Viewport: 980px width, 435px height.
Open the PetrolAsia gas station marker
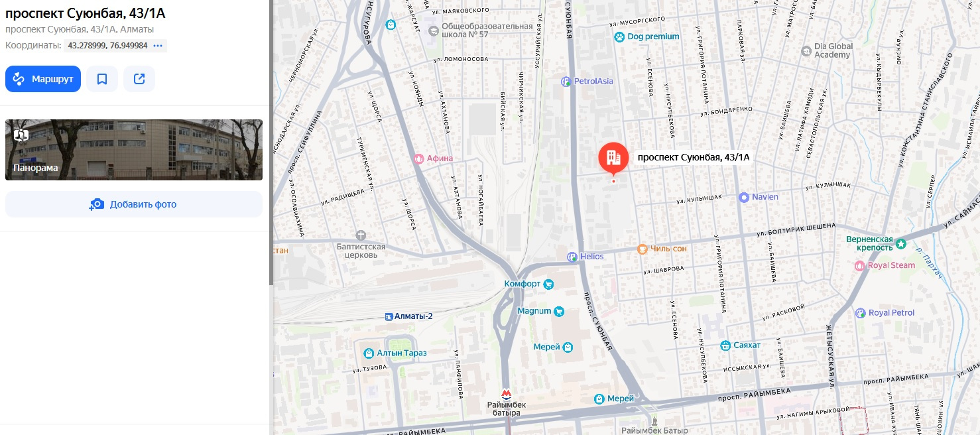(x=566, y=82)
